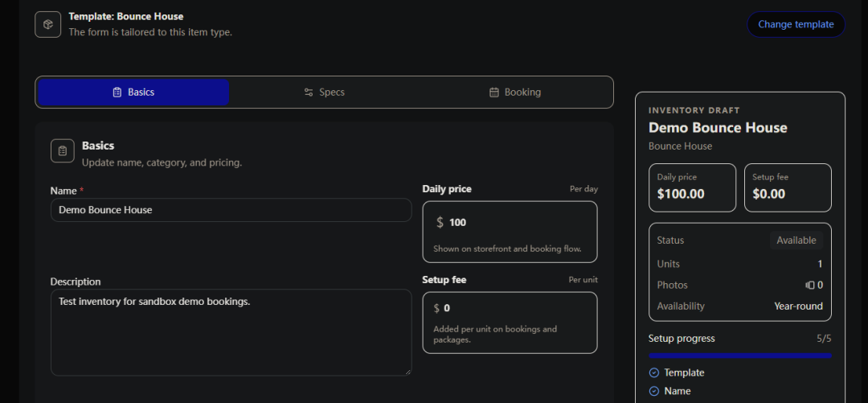Focus the Name input field
This screenshot has width=868, height=403.
pyautogui.click(x=231, y=210)
